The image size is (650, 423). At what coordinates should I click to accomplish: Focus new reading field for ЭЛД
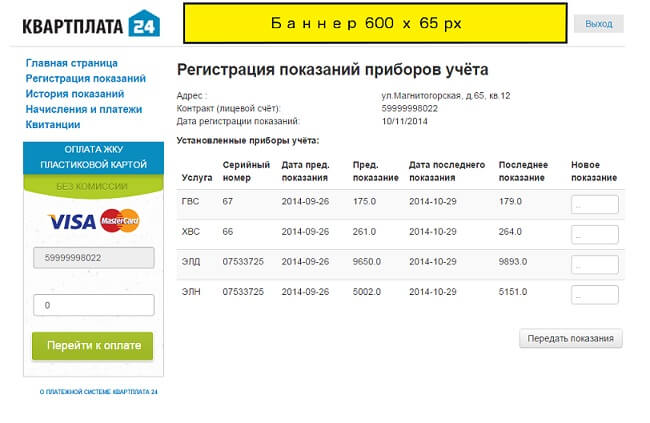[594, 265]
